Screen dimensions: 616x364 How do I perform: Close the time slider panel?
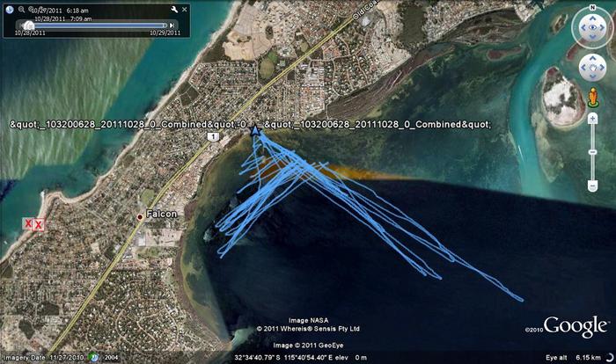pos(184,10)
